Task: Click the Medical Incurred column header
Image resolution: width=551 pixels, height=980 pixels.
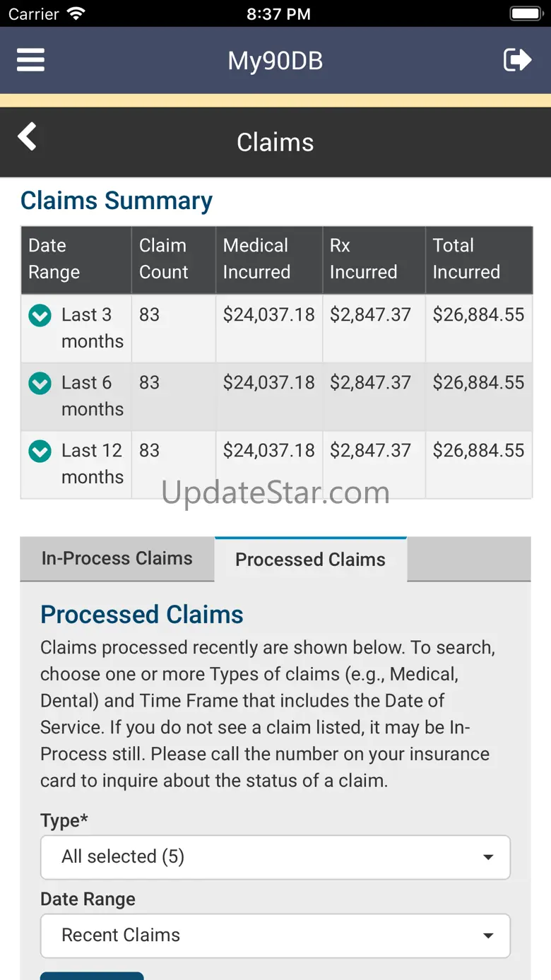Action: [268, 259]
